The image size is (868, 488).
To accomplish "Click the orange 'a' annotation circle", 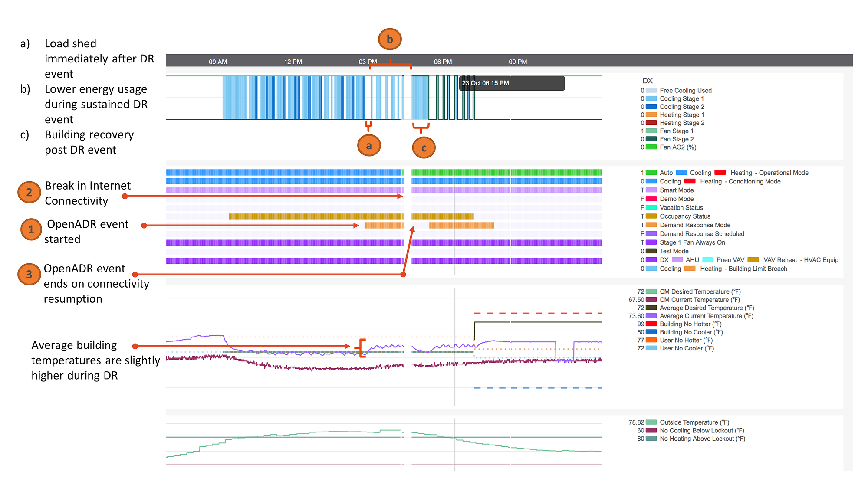I will point(369,145).
